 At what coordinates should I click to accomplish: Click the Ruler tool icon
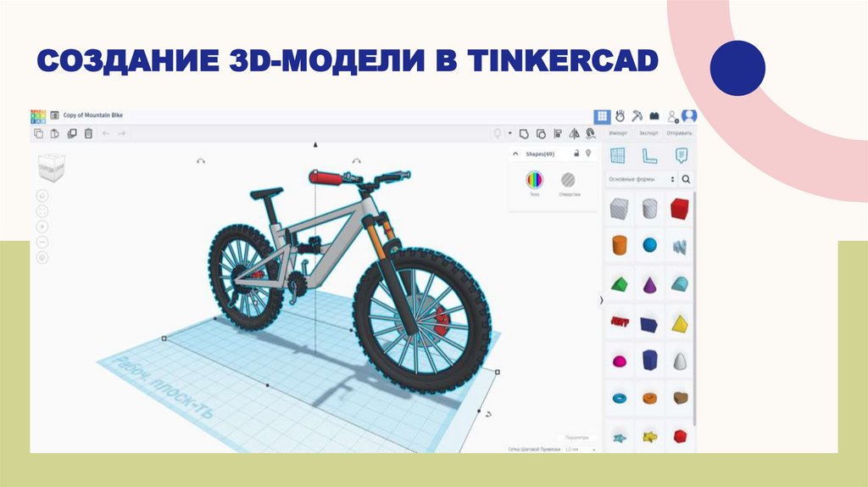point(648,155)
